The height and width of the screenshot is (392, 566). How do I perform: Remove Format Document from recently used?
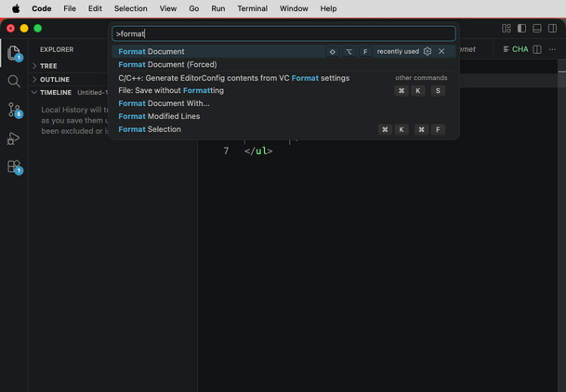pyautogui.click(x=441, y=52)
